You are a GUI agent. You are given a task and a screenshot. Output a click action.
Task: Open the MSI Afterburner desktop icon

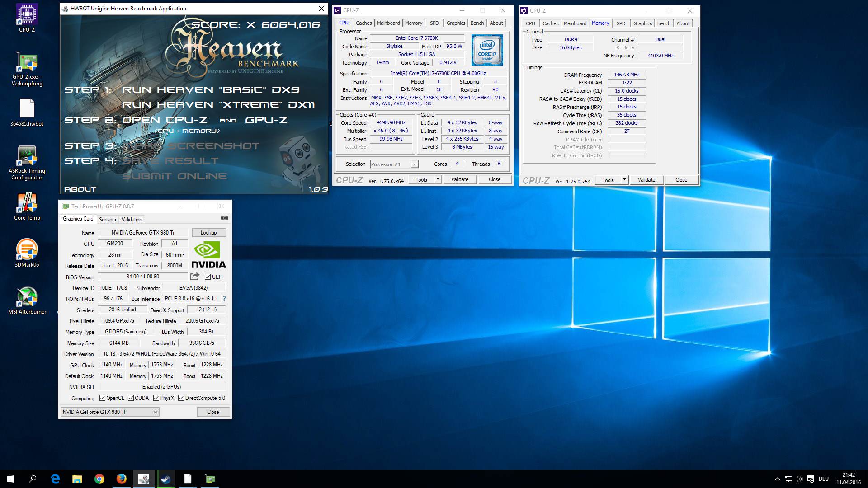pyautogui.click(x=27, y=300)
